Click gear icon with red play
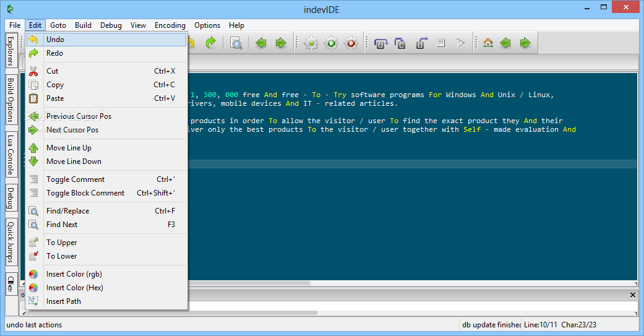Image resolution: width=644 pixels, height=336 pixels. pos(351,43)
